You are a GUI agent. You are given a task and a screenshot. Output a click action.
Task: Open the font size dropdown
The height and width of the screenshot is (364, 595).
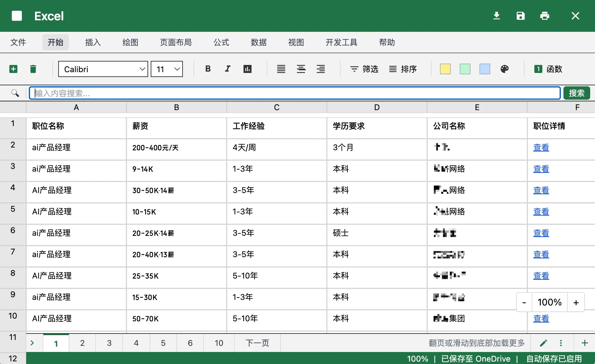[x=166, y=69]
